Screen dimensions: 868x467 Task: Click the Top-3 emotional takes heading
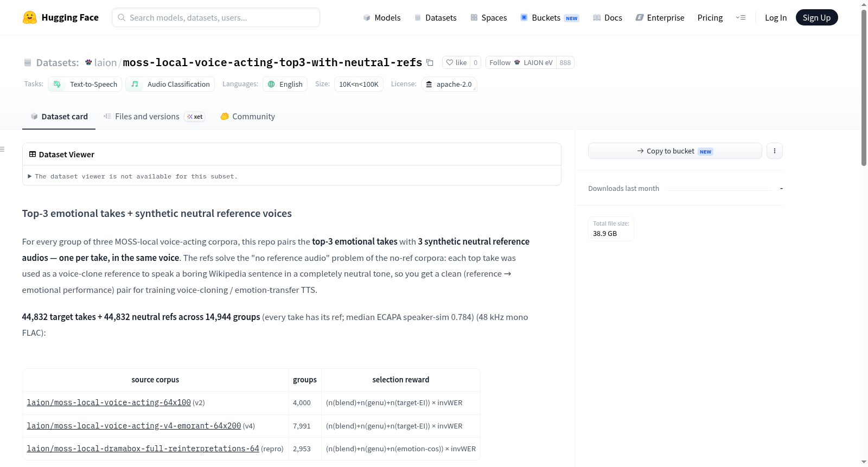(157, 214)
